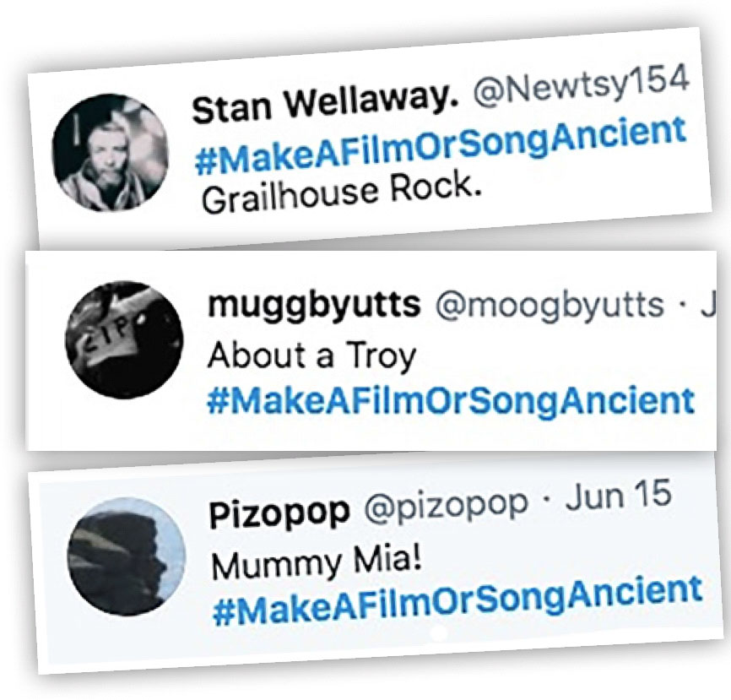
Task: Click the Pizopop display name
Action: (x=279, y=513)
